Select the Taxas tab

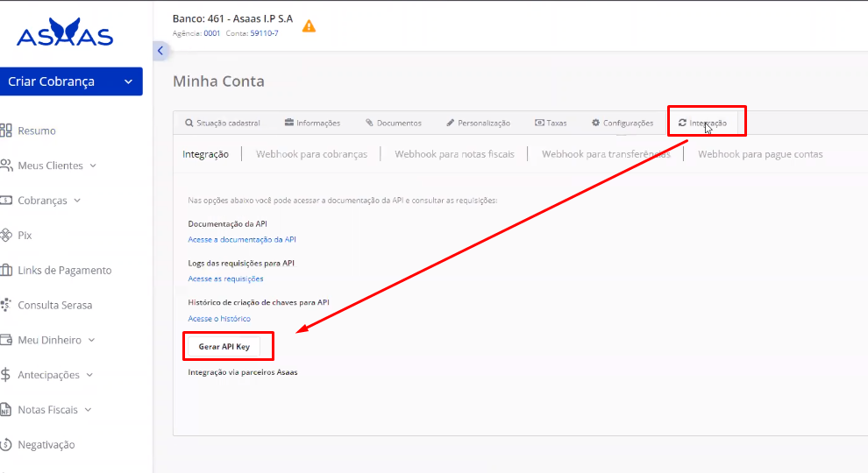coord(551,123)
